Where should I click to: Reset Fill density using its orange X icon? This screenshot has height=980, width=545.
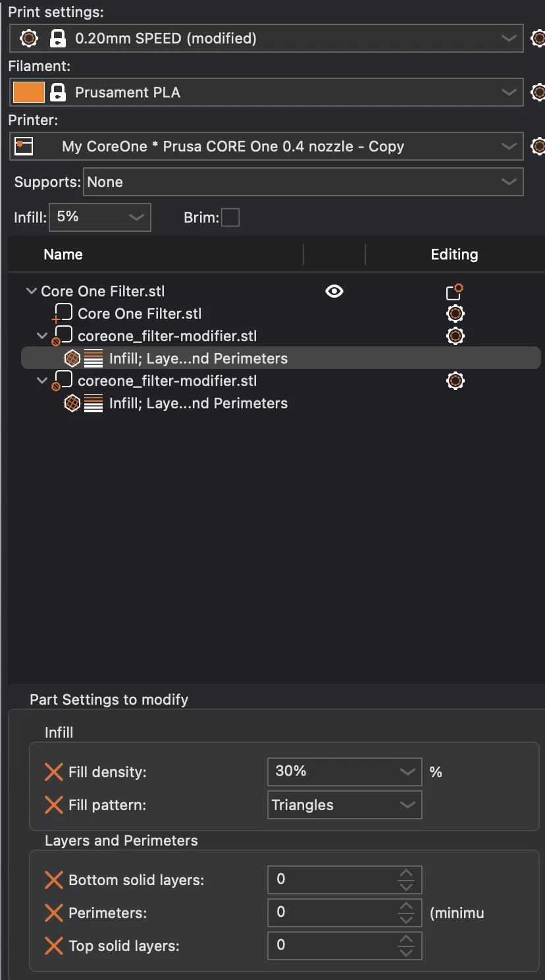click(x=54, y=771)
